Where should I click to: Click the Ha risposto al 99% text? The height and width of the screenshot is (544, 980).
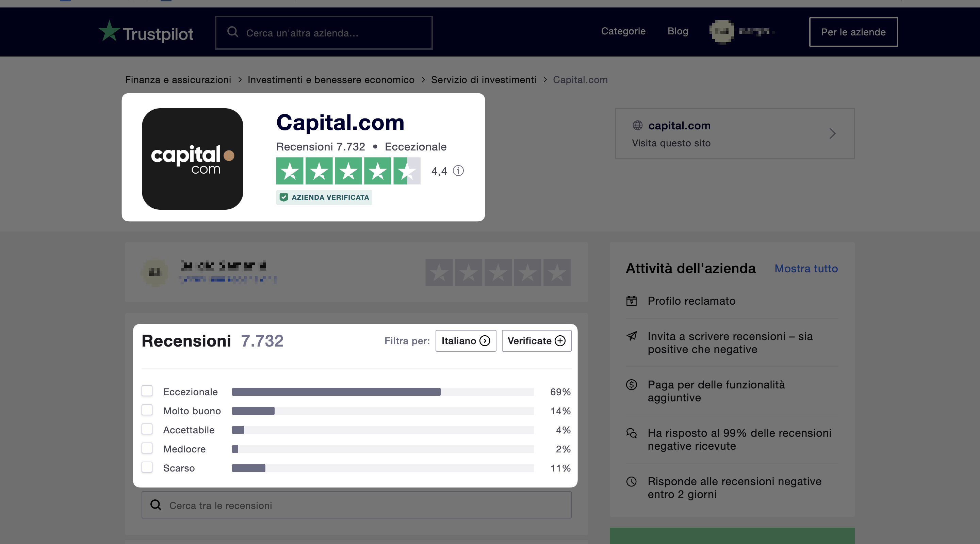coord(739,439)
